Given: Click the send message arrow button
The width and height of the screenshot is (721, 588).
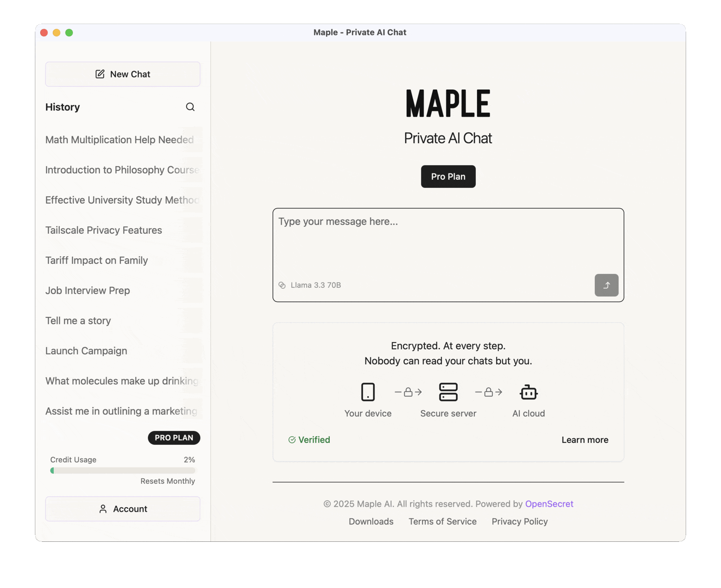Looking at the screenshot, I should pos(606,285).
